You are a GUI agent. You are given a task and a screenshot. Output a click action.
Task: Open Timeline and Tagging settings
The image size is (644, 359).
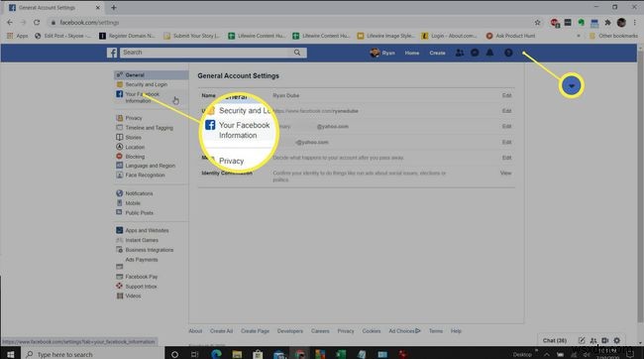[x=149, y=128]
